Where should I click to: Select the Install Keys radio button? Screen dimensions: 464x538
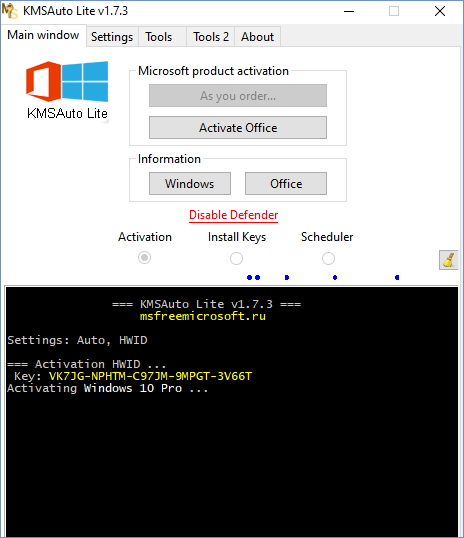click(236, 258)
